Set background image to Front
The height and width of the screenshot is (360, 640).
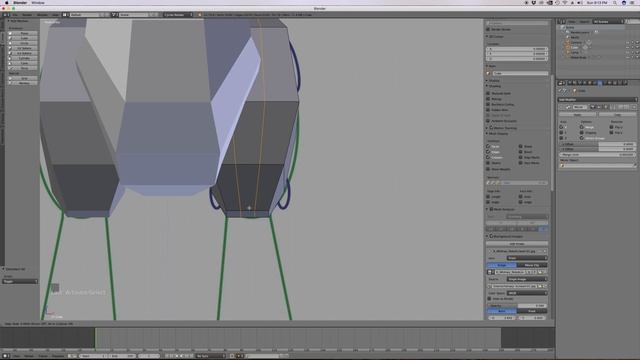[531, 311]
